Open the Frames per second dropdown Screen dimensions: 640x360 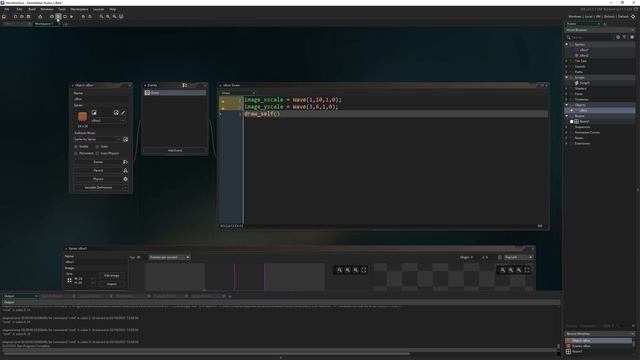169,258
